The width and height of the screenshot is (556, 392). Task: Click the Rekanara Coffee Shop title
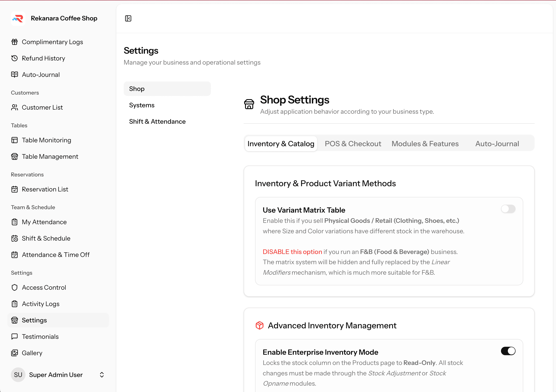coord(64,18)
